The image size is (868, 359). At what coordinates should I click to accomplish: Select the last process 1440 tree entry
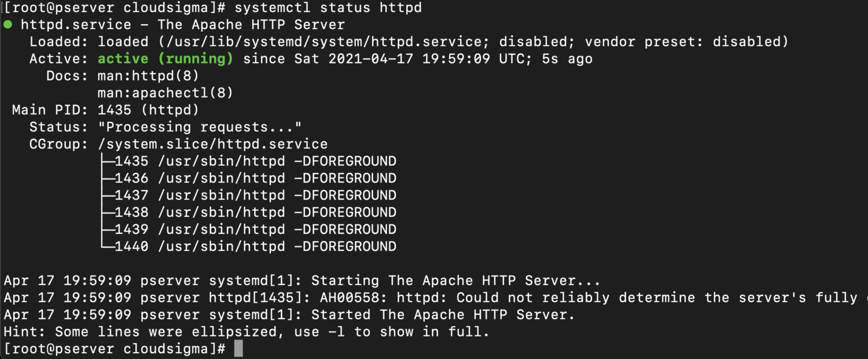coord(255,246)
